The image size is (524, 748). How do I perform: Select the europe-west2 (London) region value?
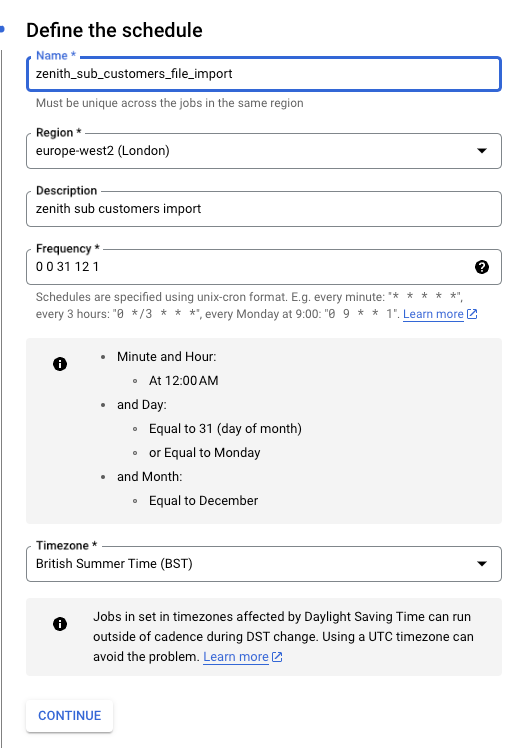(x=103, y=151)
